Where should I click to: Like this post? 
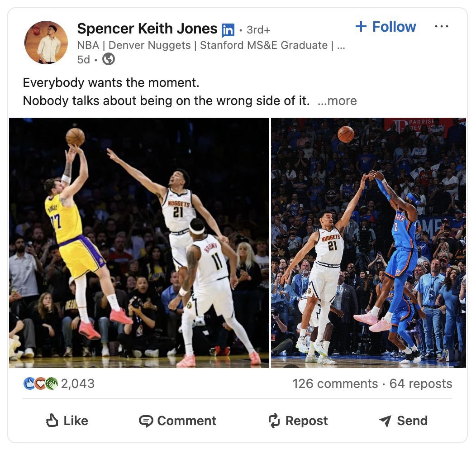point(67,421)
